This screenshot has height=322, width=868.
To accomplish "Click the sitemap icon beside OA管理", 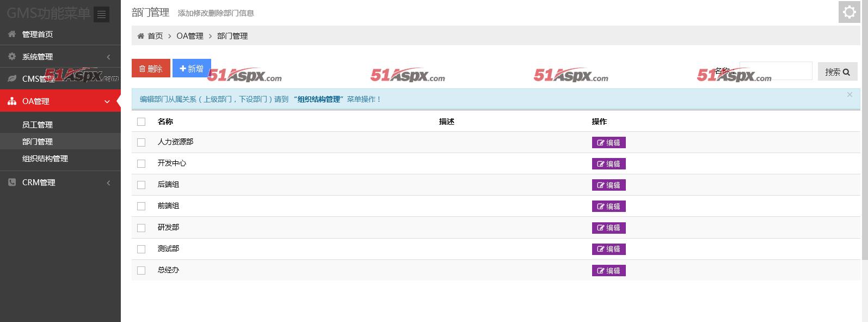I will (12, 101).
